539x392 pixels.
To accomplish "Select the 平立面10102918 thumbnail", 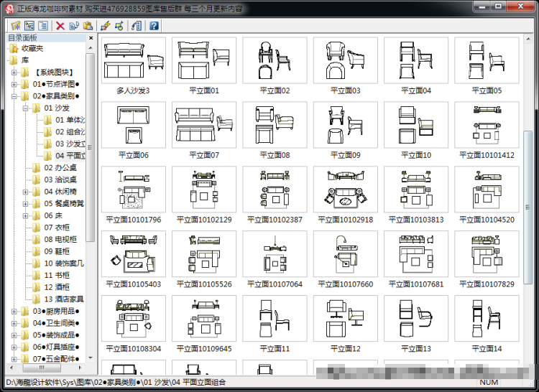I will tap(346, 195).
